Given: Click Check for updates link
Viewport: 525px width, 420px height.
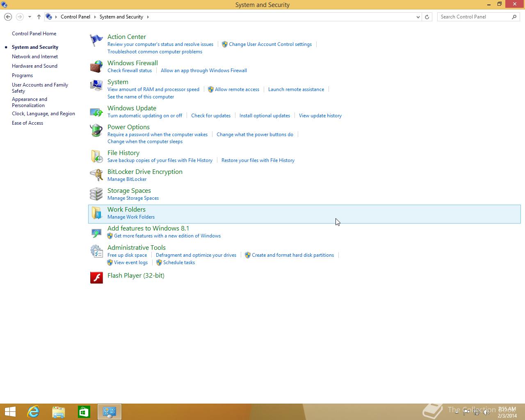Looking at the screenshot, I should click(x=211, y=116).
